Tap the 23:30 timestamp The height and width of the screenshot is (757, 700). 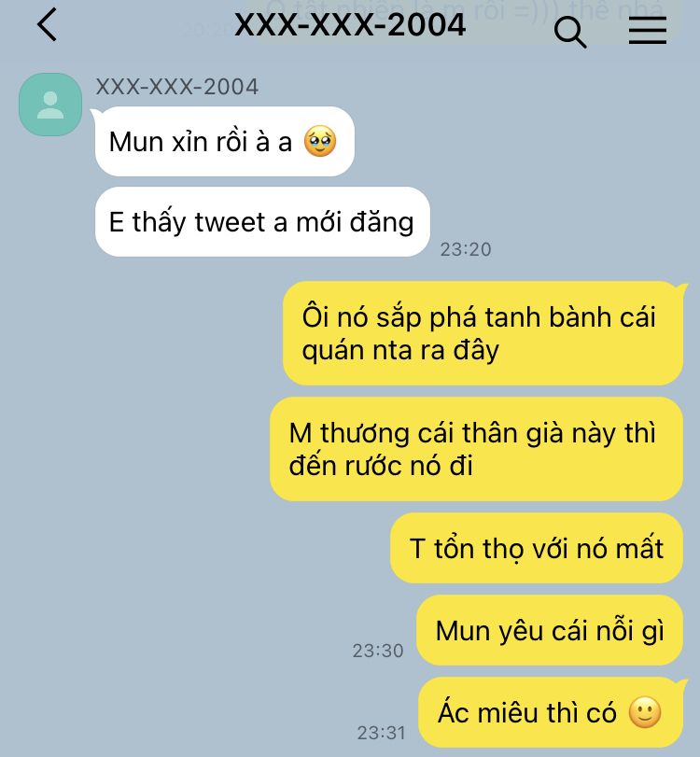pyautogui.click(x=378, y=651)
